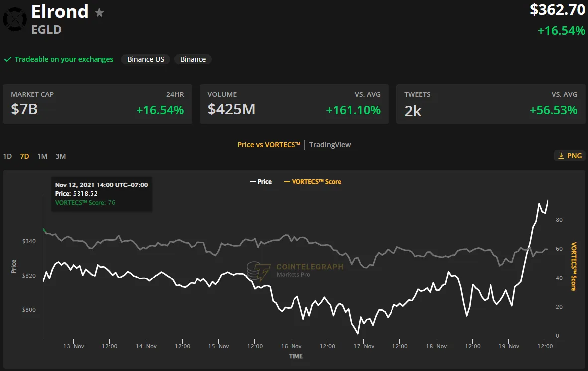Click the chart tooltip showing Price: $318.52

(101, 194)
